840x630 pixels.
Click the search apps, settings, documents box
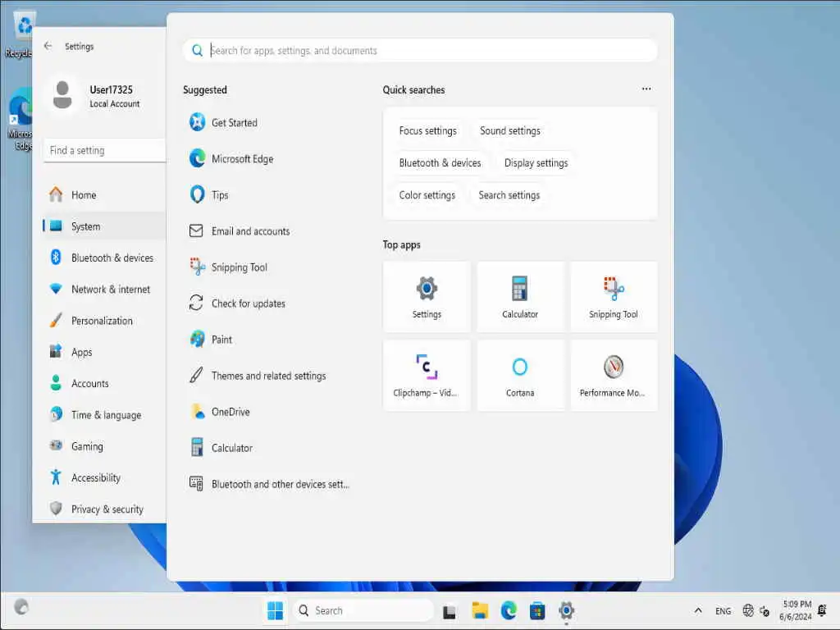click(x=420, y=50)
